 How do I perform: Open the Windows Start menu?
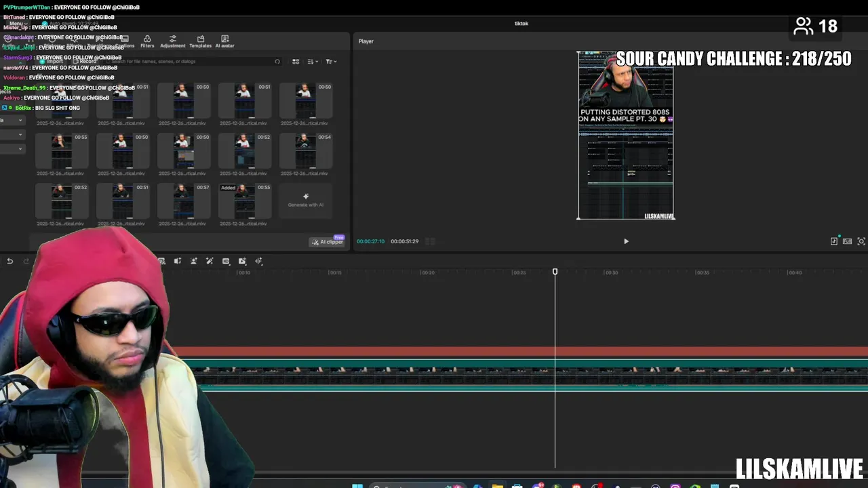click(x=357, y=485)
